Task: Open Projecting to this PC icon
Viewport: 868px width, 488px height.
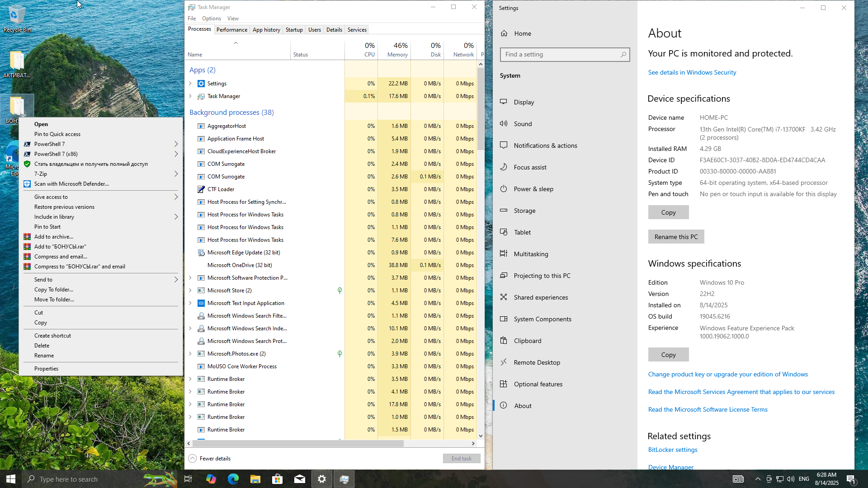Action: click(504, 276)
